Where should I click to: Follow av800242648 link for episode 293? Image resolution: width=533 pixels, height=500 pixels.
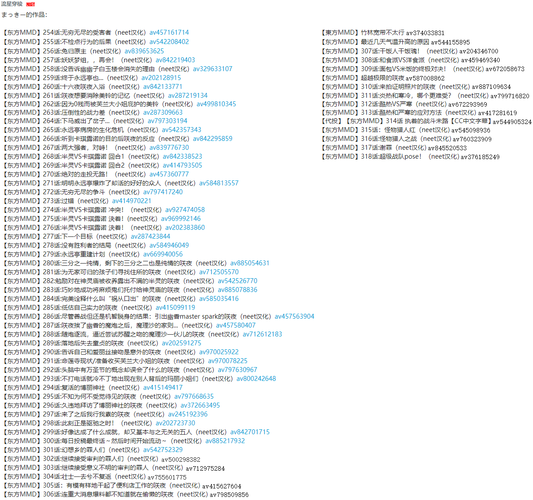tap(256, 379)
